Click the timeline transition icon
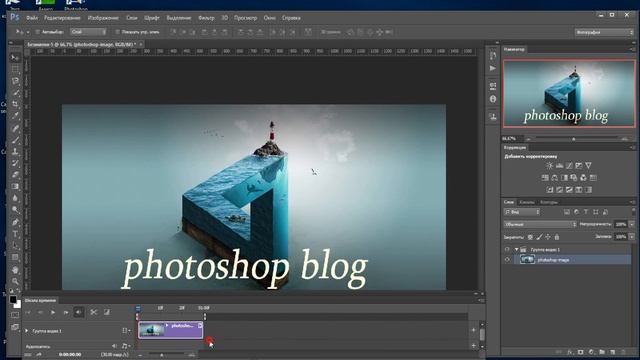The height and width of the screenshot is (360, 640). pyautogui.click(x=107, y=312)
